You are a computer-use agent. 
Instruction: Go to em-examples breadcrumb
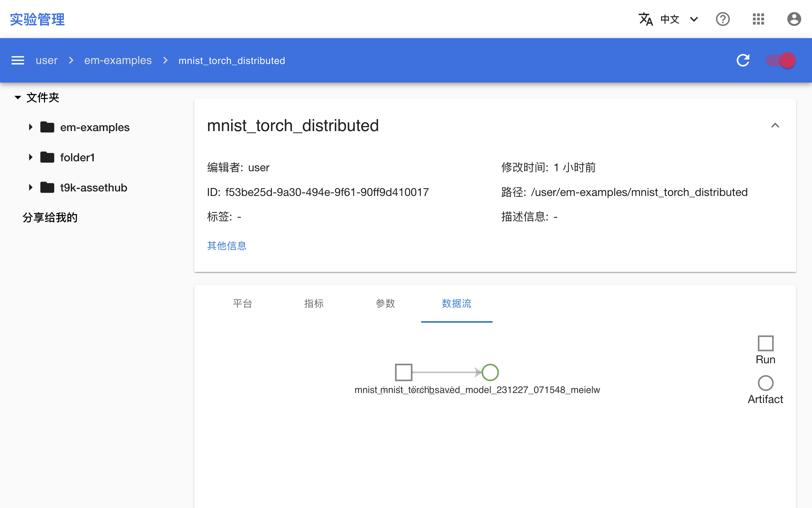tap(118, 61)
